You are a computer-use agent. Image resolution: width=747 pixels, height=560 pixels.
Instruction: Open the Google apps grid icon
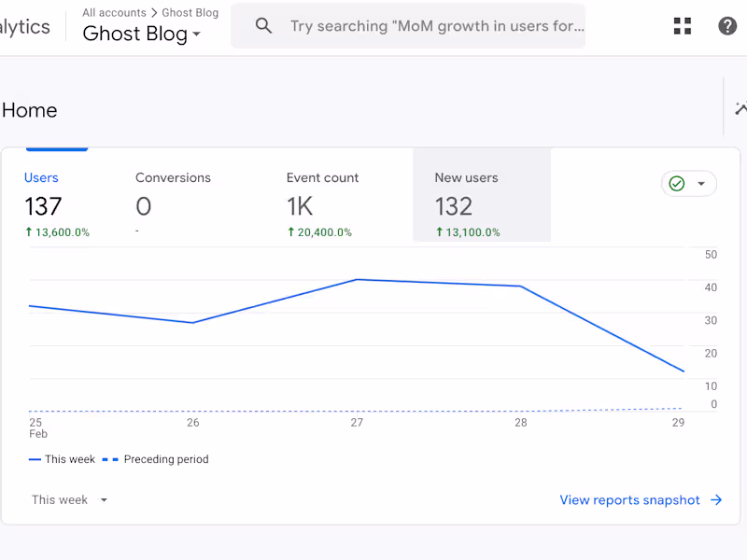pyautogui.click(x=682, y=25)
